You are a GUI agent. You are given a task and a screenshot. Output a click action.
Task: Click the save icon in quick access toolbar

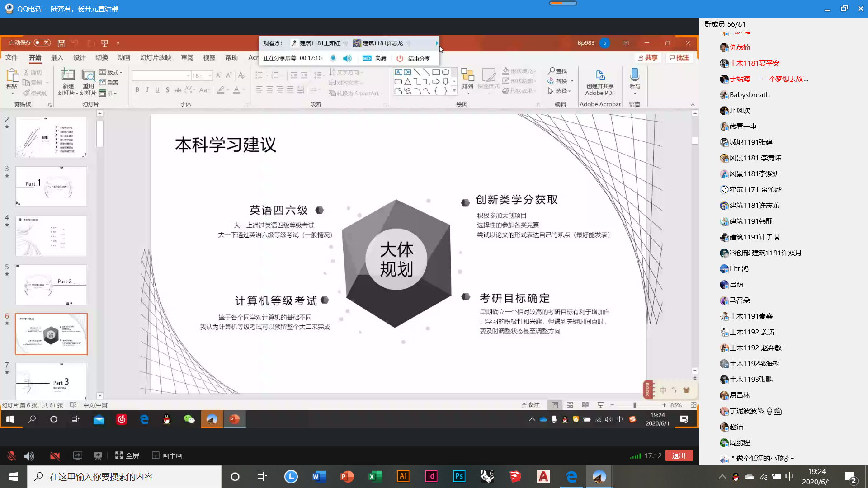tap(61, 43)
